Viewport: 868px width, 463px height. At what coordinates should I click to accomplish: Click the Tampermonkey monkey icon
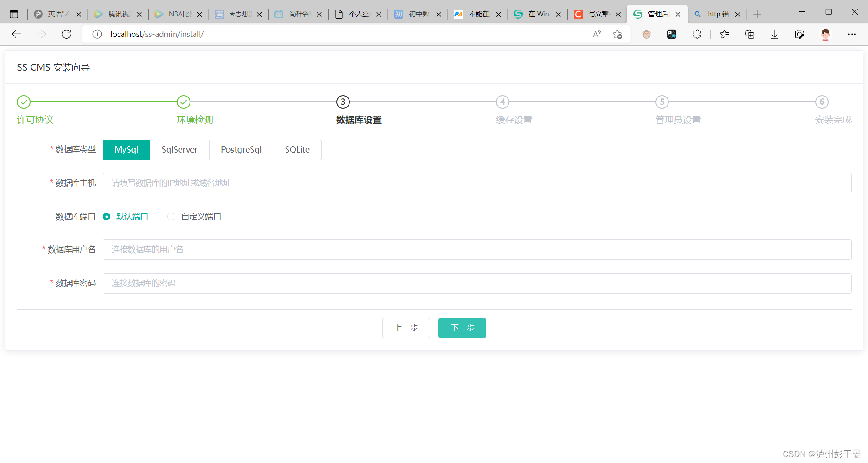[x=647, y=34]
